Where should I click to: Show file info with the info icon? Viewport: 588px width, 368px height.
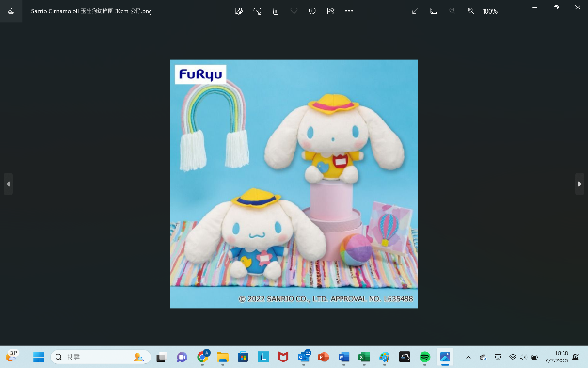click(312, 11)
